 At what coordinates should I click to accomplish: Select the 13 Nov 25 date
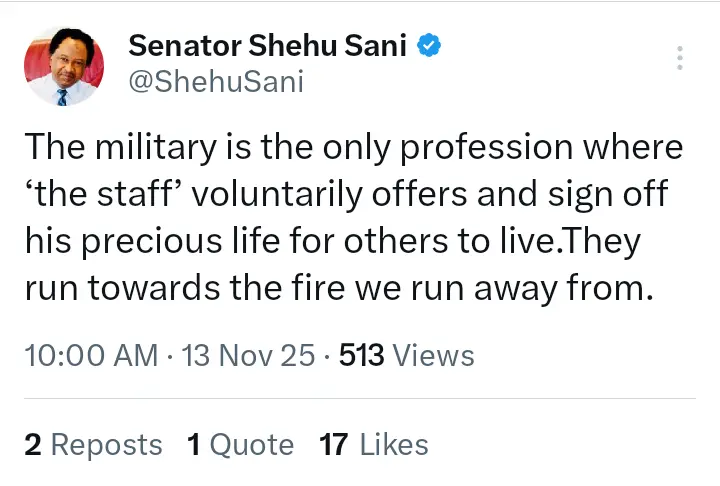(x=249, y=355)
